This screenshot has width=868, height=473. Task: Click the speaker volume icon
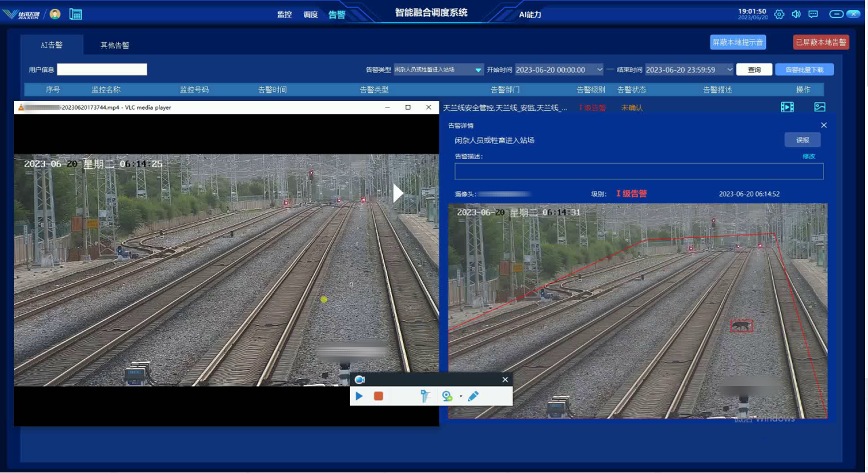click(796, 15)
